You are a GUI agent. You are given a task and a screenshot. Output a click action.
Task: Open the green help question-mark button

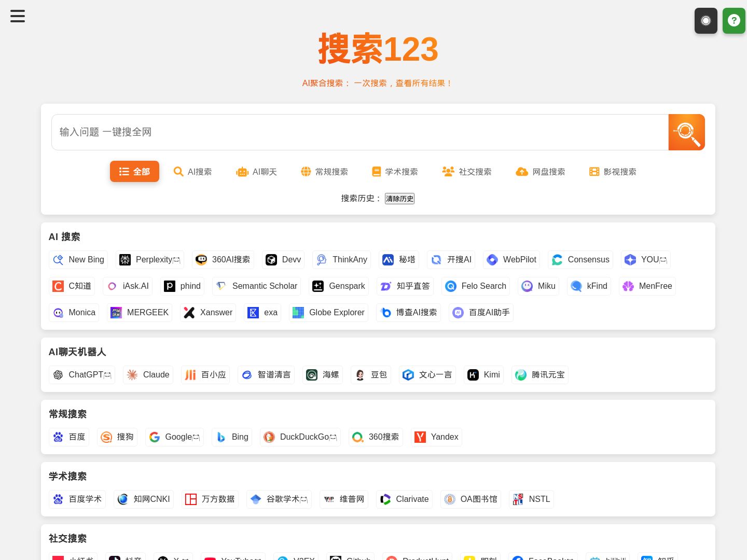tap(734, 21)
